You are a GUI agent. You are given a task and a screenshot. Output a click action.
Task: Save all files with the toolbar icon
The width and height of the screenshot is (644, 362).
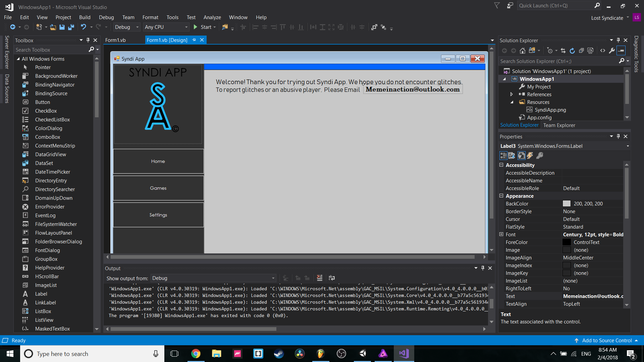pos(71,27)
